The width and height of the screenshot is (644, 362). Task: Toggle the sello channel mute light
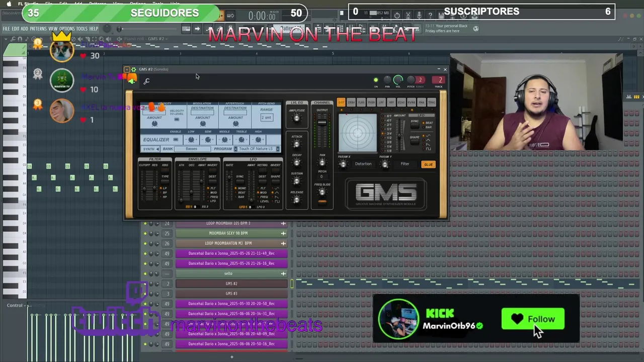coord(145,274)
